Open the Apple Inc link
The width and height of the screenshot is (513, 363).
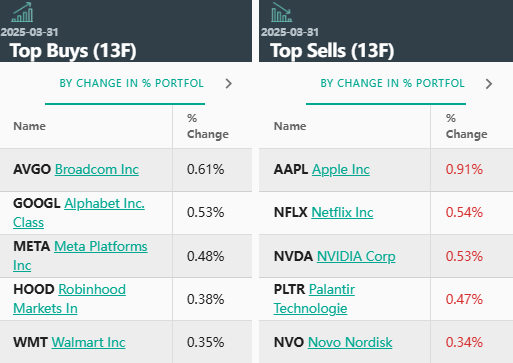[341, 169]
